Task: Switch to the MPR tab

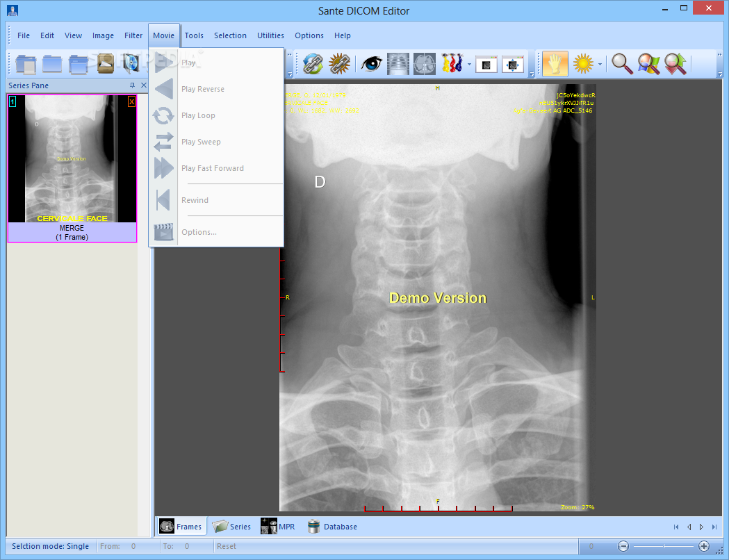Action: click(278, 527)
